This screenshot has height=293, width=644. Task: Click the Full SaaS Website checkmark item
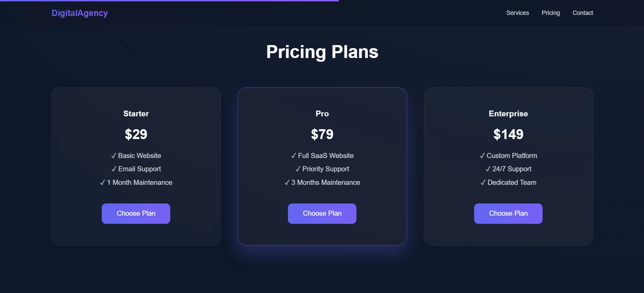[322, 156]
